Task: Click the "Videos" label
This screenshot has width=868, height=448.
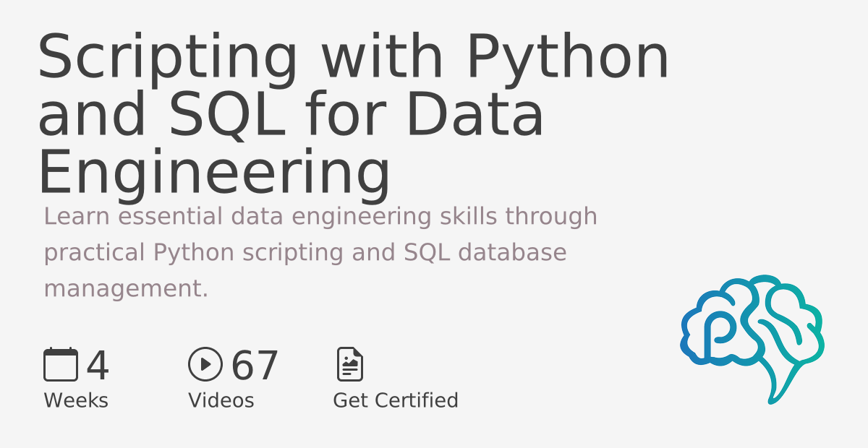Action: [x=221, y=400]
